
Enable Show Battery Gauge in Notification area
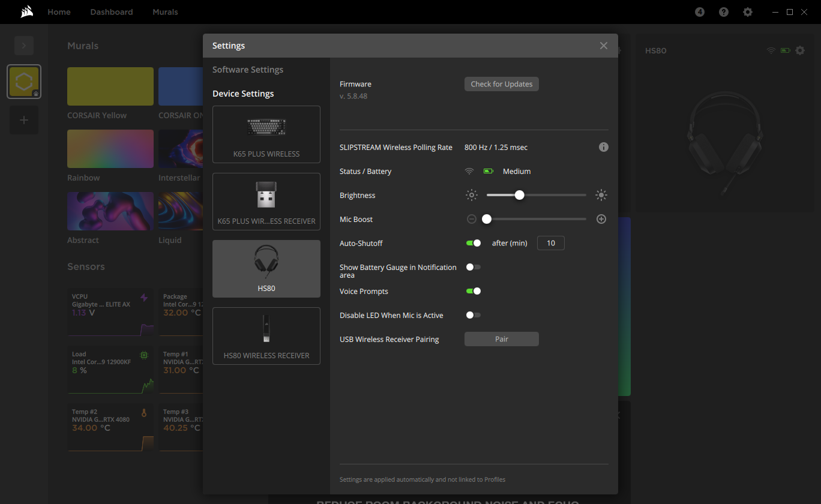(474, 267)
